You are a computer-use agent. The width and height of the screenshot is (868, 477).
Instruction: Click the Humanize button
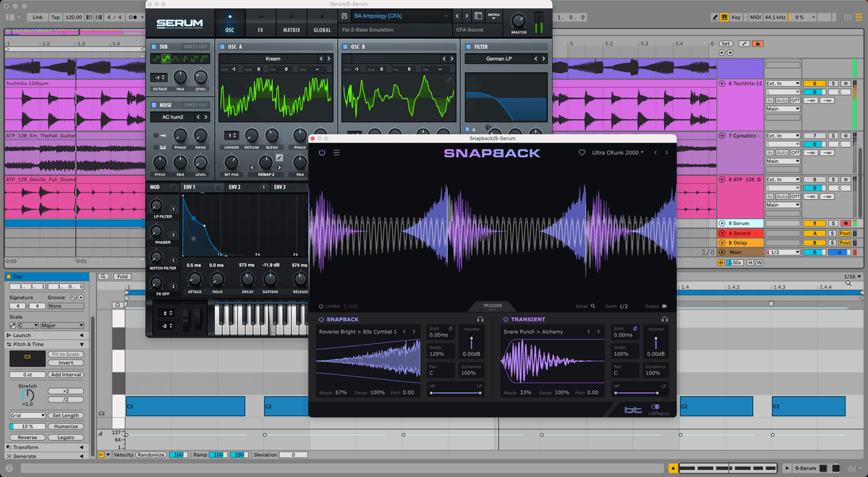click(66, 427)
